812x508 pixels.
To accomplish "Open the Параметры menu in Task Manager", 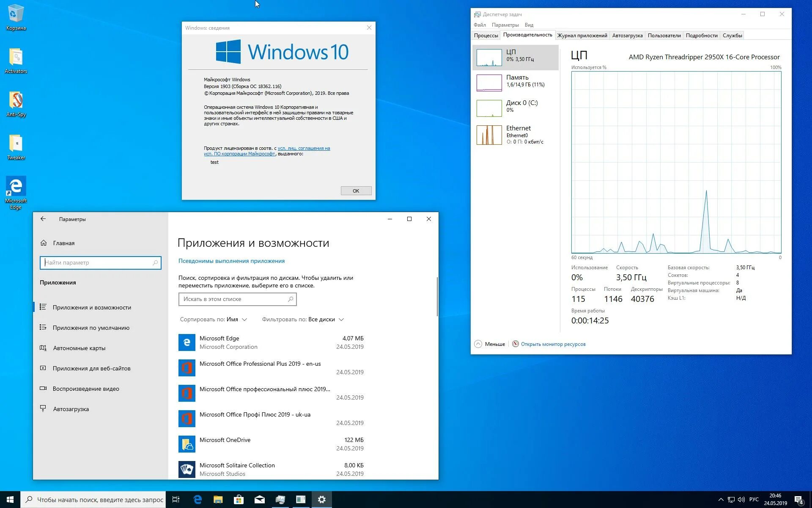I will 505,25.
